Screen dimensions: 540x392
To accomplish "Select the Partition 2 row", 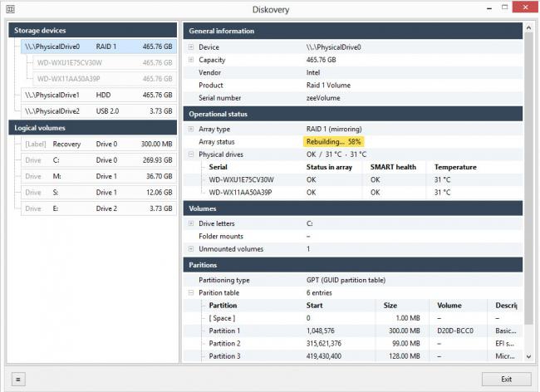I will [352, 344].
